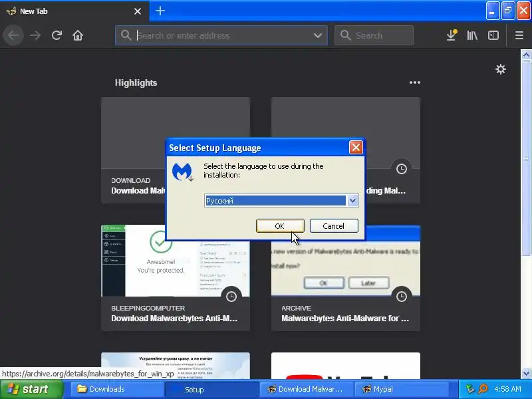Click the 4:58 AM system clock
Viewport: 532px width, 399px height.
coord(507,389)
